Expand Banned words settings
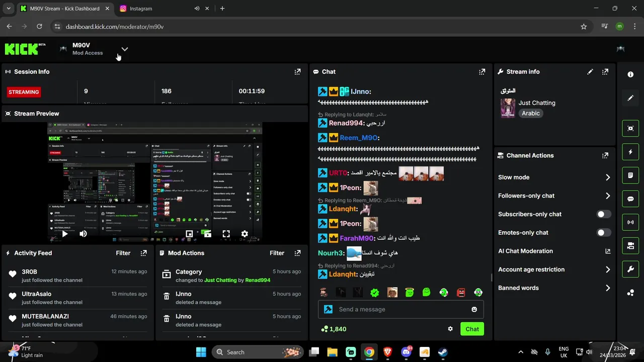This screenshot has height=362, width=644. pyautogui.click(x=608, y=288)
